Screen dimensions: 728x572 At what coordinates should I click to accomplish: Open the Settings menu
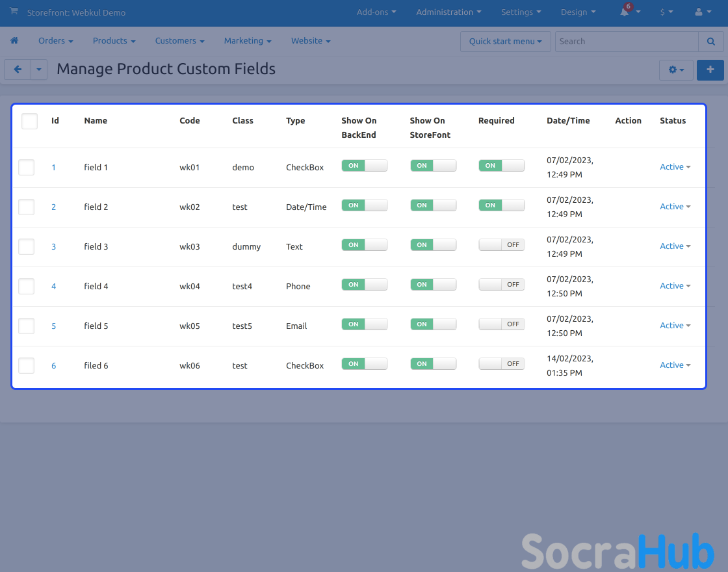pos(521,12)
